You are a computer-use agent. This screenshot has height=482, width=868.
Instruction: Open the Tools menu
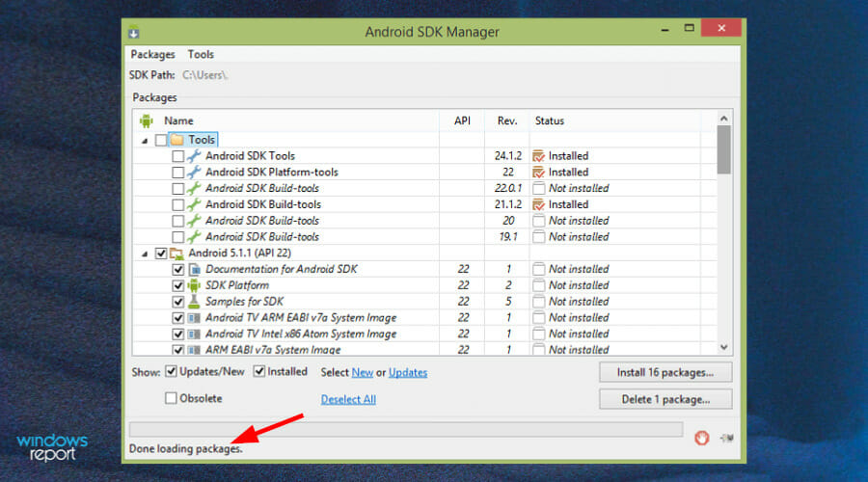[201, 54]
